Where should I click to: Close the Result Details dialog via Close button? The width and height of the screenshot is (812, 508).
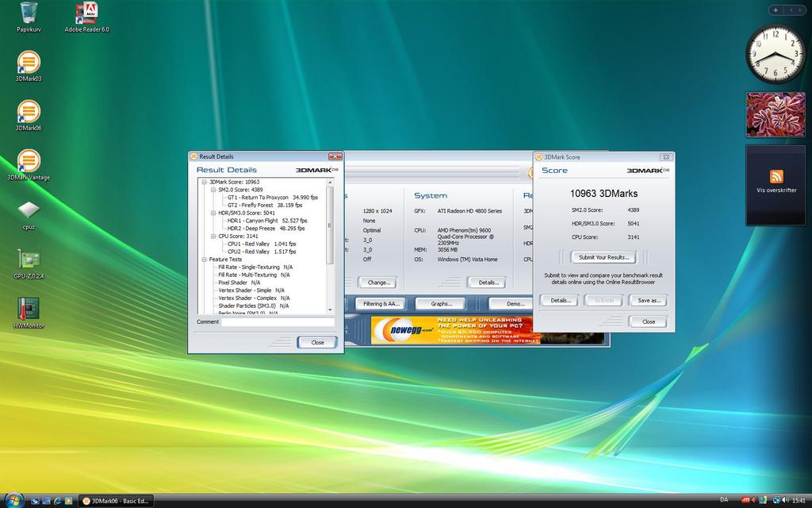[x=317, y=343]
